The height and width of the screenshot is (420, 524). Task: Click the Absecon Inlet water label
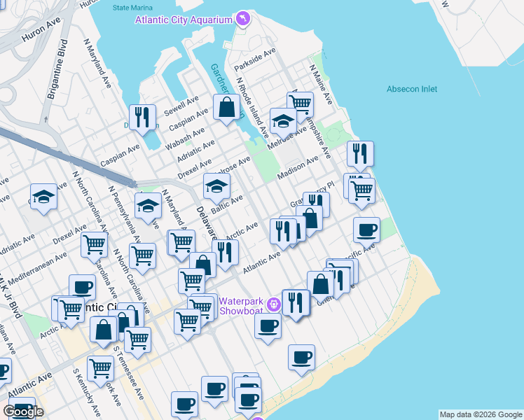pos(412,89)
